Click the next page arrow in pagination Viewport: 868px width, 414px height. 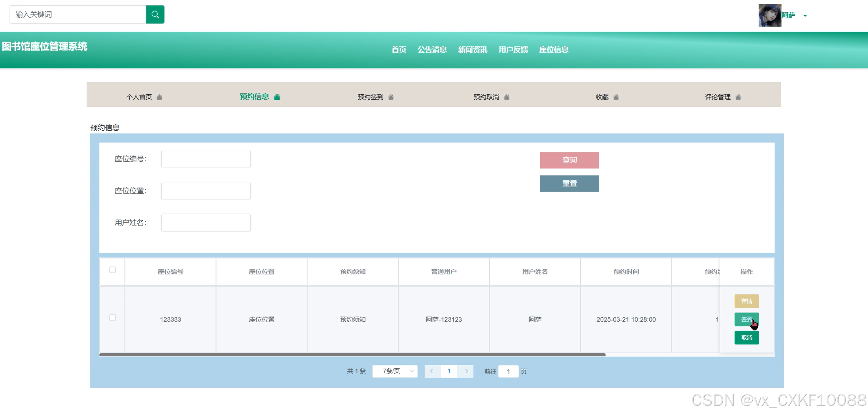pos(466,371)
